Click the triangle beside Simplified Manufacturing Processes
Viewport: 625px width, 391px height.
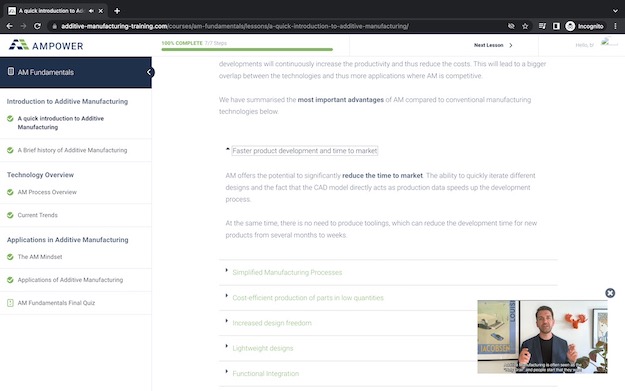226,270
